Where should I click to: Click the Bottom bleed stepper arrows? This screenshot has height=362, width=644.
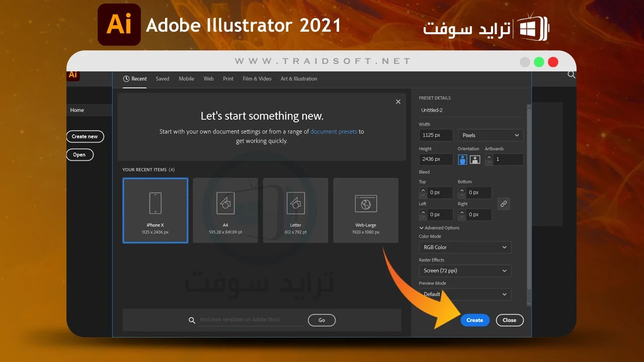tap(461, 193)
